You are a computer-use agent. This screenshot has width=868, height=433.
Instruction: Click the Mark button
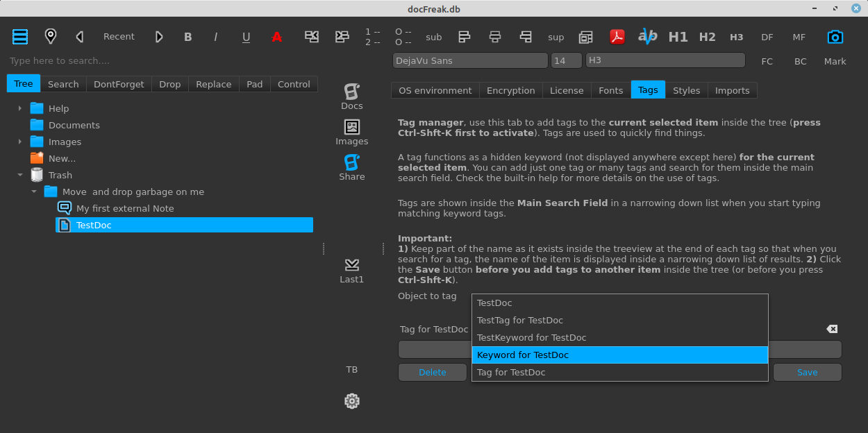pos(835,61)
